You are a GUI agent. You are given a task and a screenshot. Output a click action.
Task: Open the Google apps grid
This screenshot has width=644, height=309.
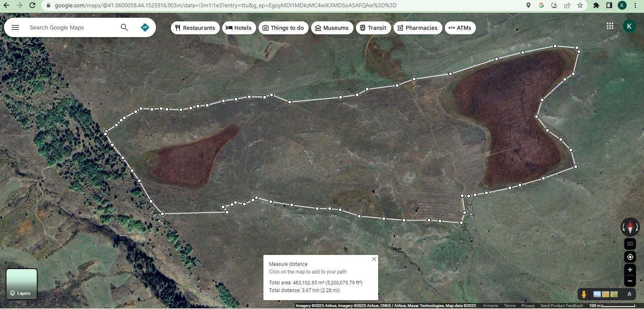pos(610,26)
